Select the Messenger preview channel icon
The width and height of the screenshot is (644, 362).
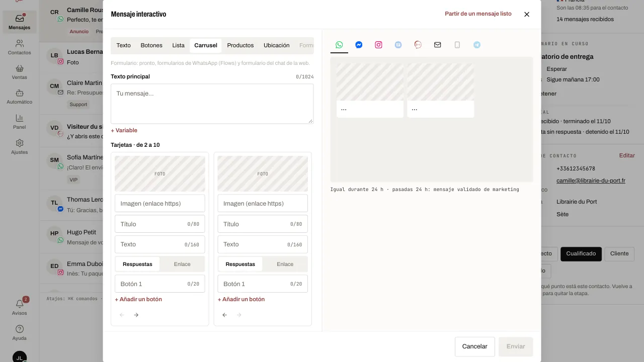pyautogui.click(x=359, y=45)
